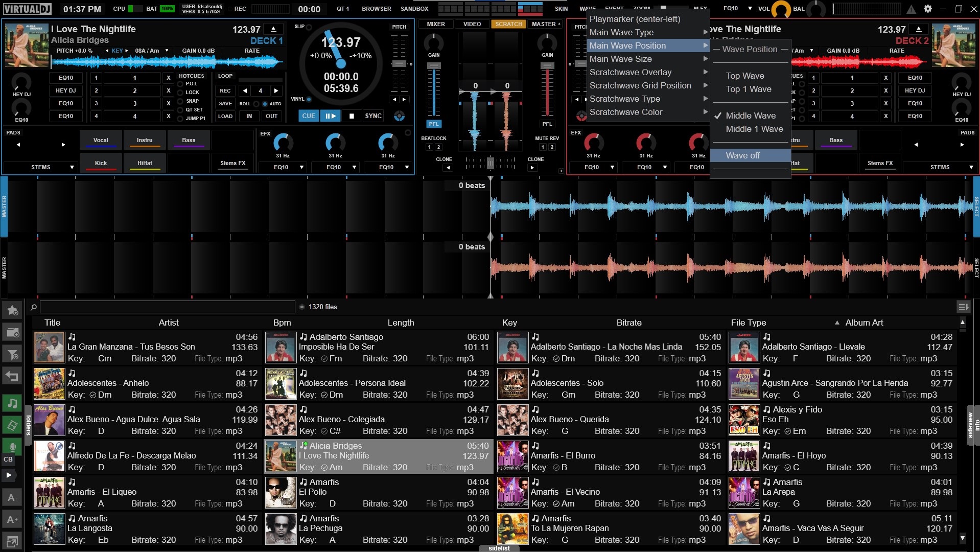Open the add folder icon in sidebar
980x552 pixels.
click(x=12, y=332)
